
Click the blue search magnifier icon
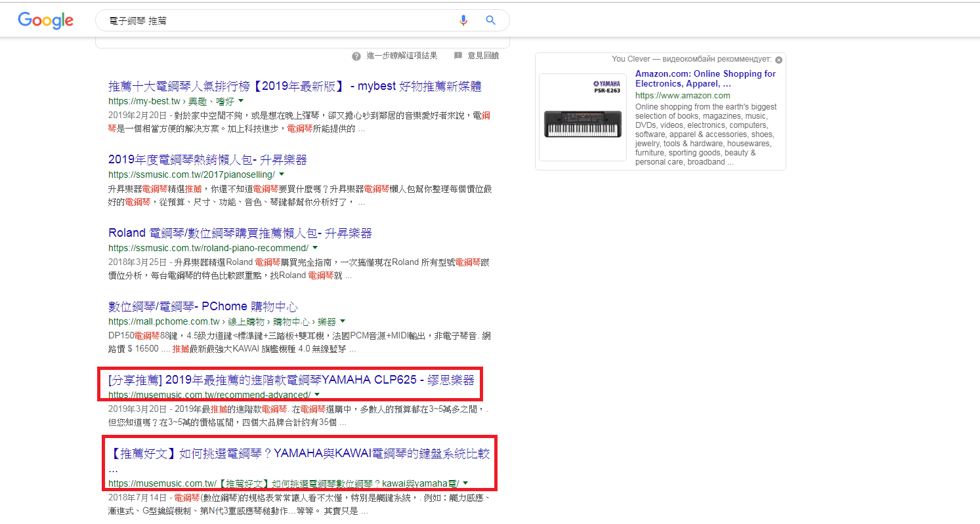[x=490, y=20]
